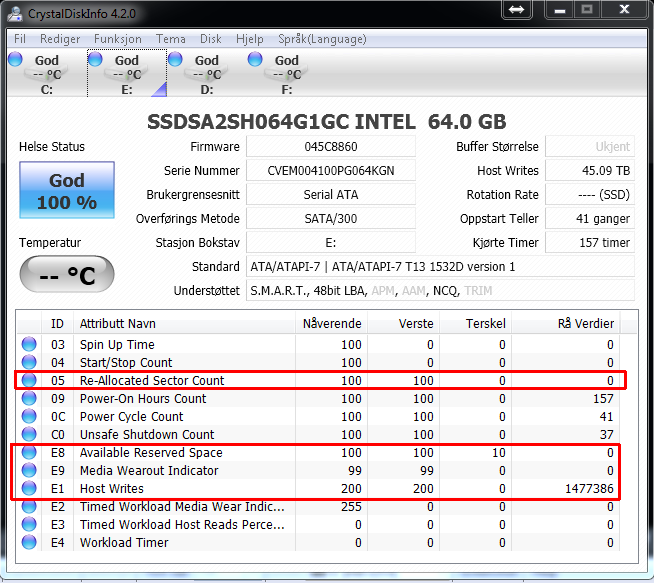Click the Serial ATA interface field

[x=331, y=195]
